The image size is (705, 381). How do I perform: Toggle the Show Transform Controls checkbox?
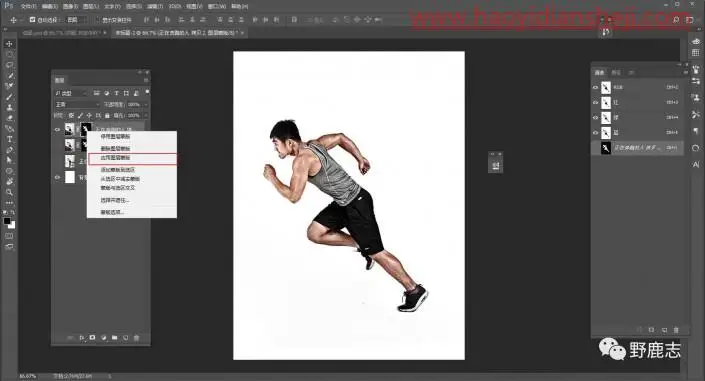click(97, 20)
